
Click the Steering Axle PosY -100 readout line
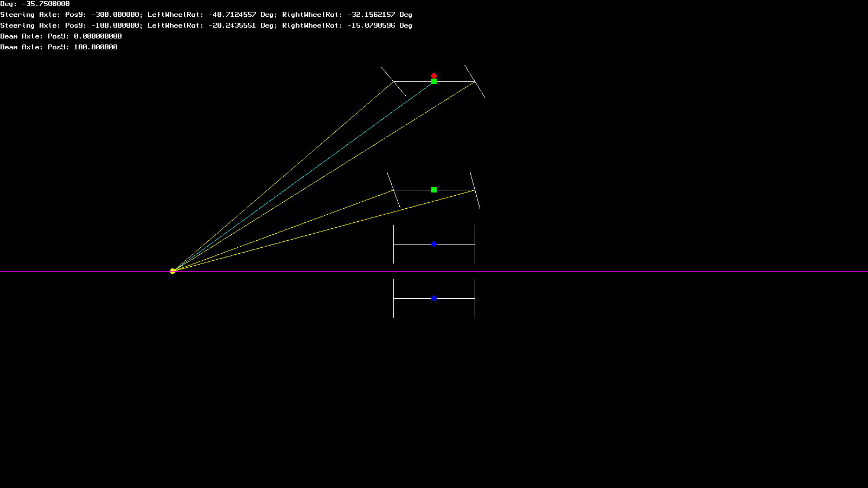[206, 25]
